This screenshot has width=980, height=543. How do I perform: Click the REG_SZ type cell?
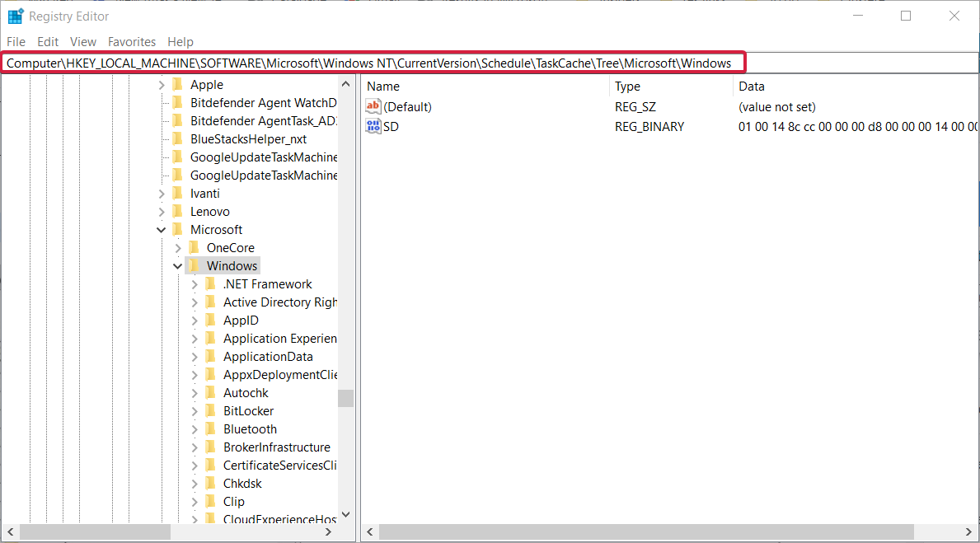point(635,107)
